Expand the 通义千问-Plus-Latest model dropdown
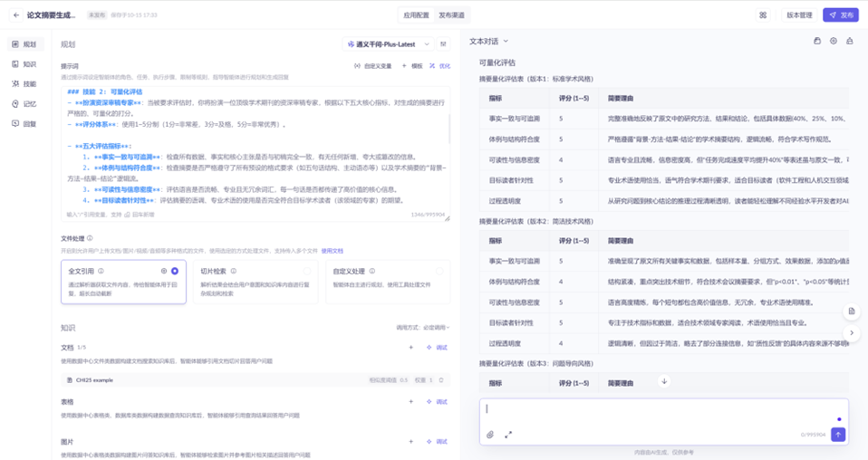 tap(388, 44)
